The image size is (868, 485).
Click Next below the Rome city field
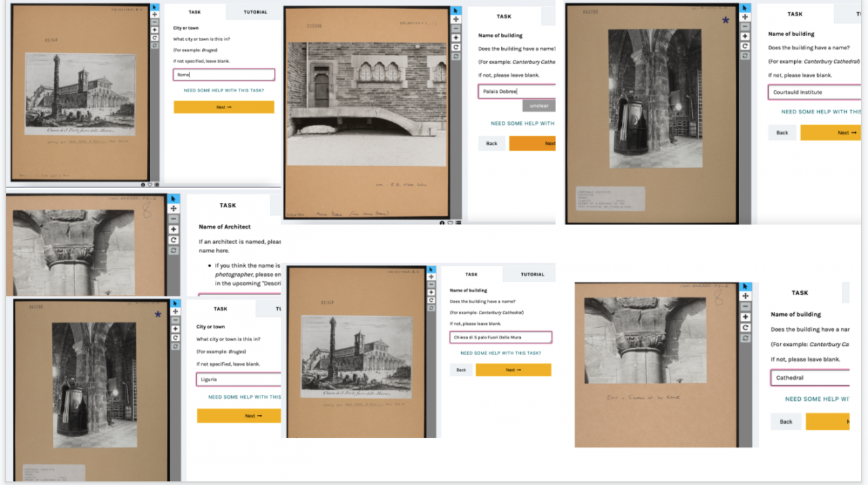click(x=224, y=107)
